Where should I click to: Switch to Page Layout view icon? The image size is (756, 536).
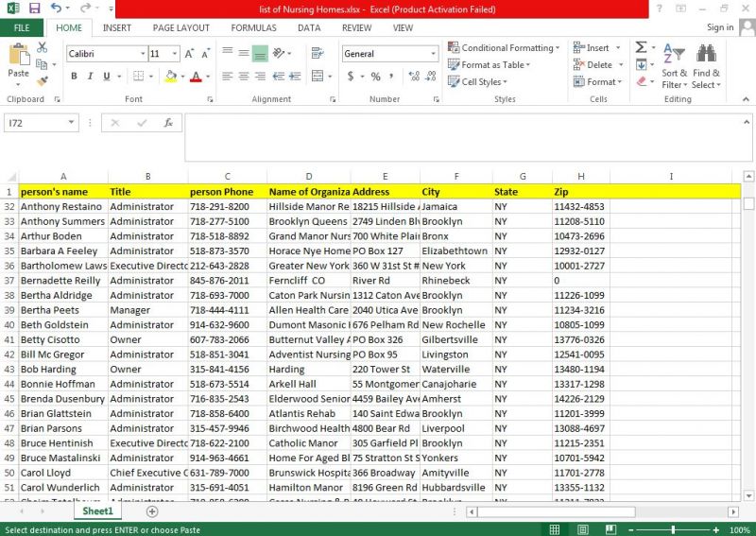pos(583,529)
